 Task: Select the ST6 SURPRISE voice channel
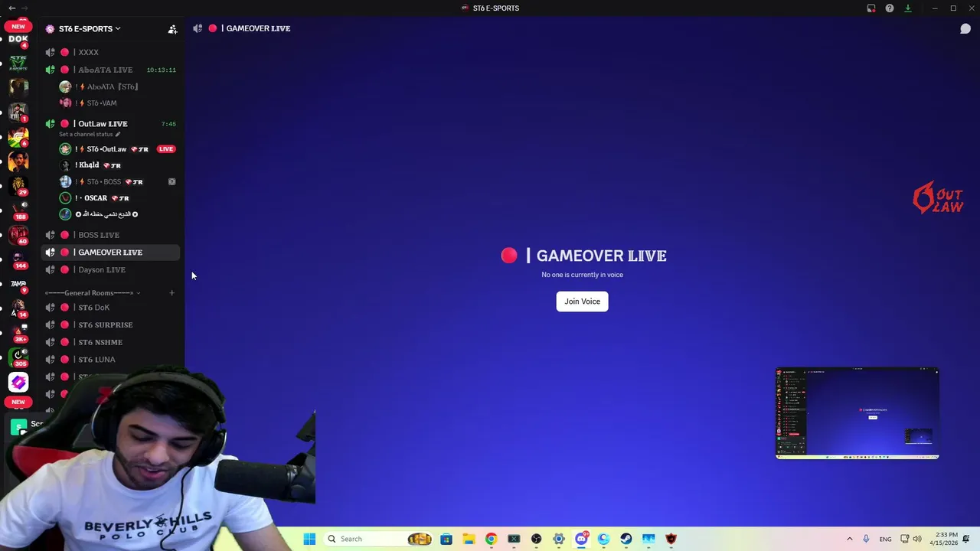tap(110, 325)
